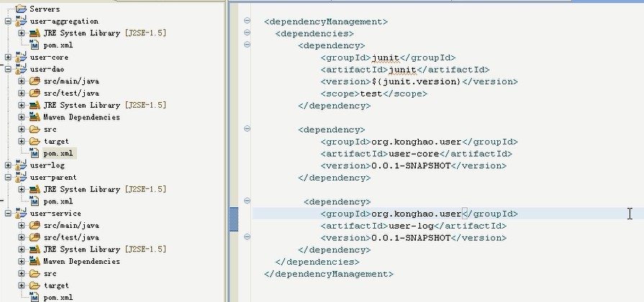This screenshot has height=302, width=644.
Task: Place cursor in the ${junit.version} text
Action: tap(414, 82)
